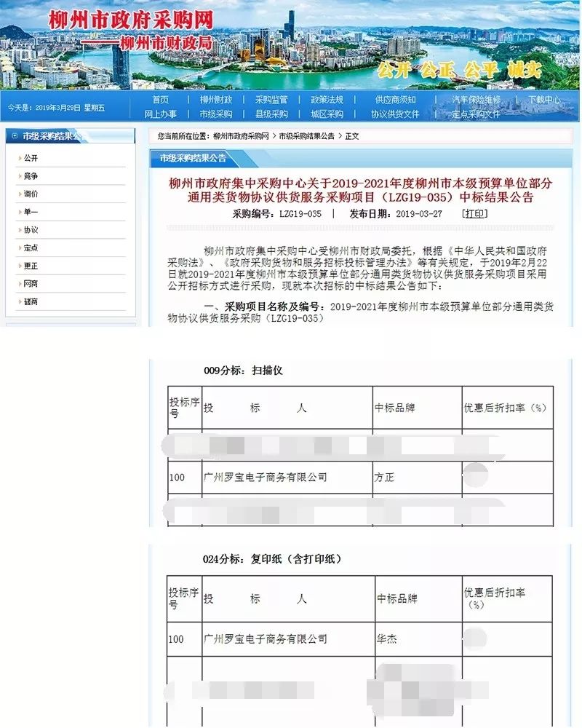Click the arrow icon beside 更正 sidebar item

20,265
